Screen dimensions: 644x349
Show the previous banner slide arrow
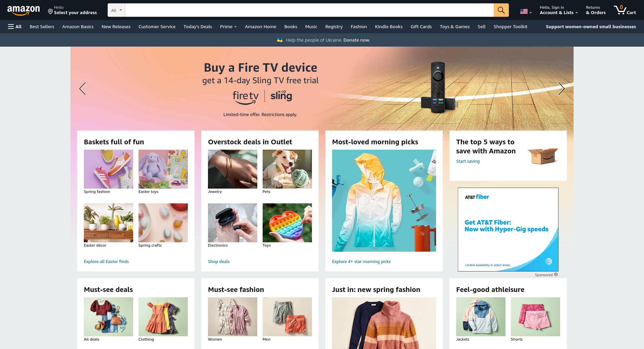83,89
